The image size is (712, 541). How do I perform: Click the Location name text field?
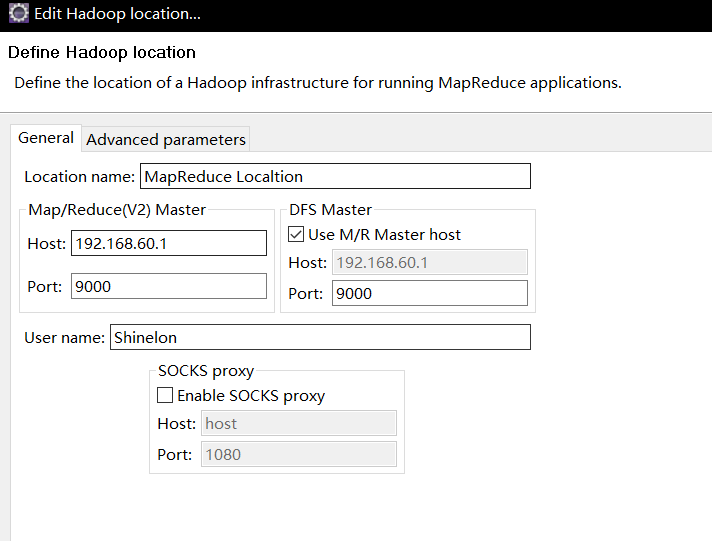coord(335,176)
